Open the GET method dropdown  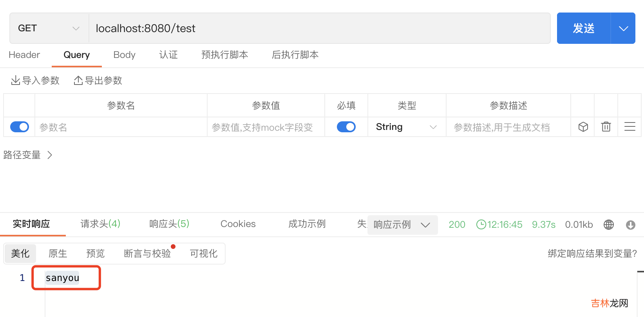pos(49,28)
